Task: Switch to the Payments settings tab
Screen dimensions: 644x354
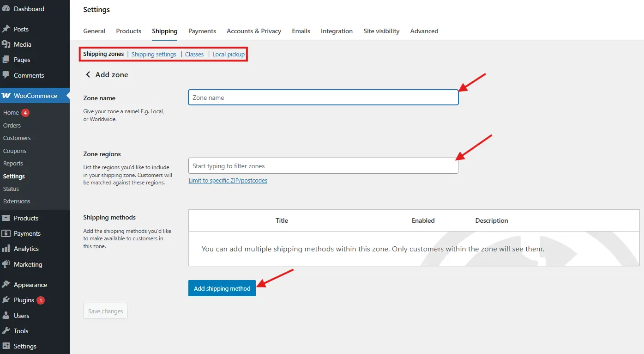Action: click(202, 31)
